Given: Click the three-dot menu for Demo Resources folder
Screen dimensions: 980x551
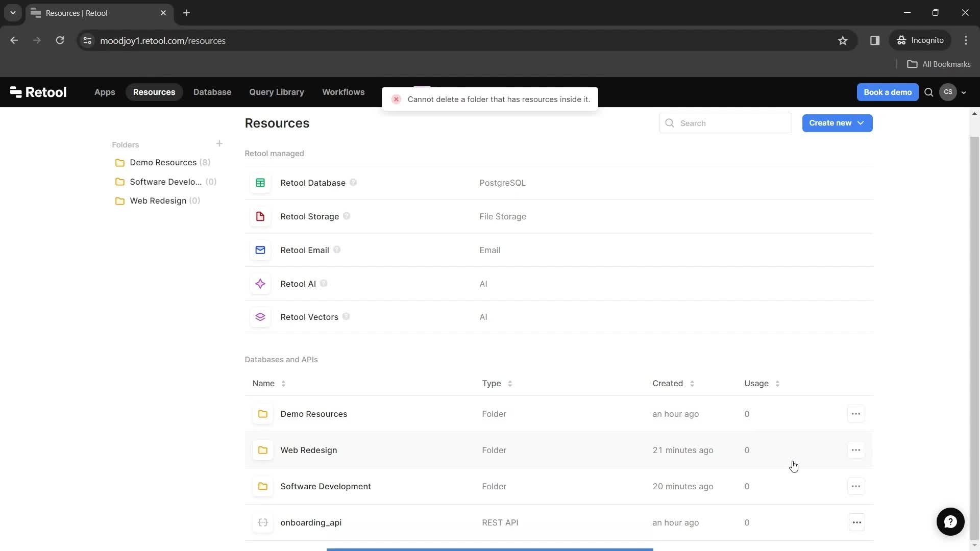Looking at the screenshot, I should coord(856,413).
